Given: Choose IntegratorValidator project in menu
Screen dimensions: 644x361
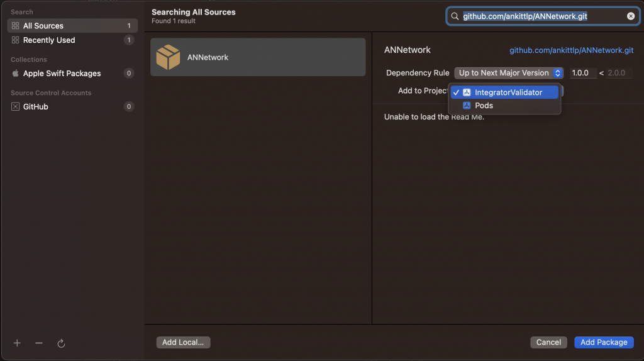Looking at the screenshot, I should click(504, 92).
